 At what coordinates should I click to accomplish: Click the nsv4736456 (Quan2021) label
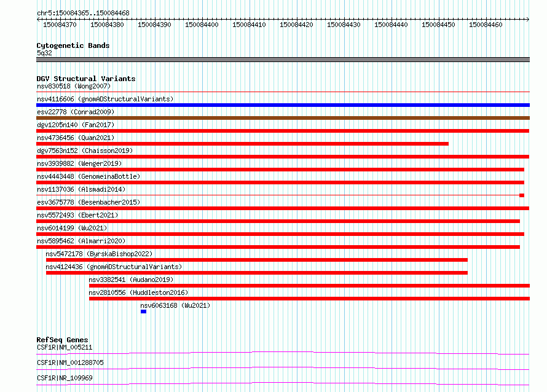76,138
